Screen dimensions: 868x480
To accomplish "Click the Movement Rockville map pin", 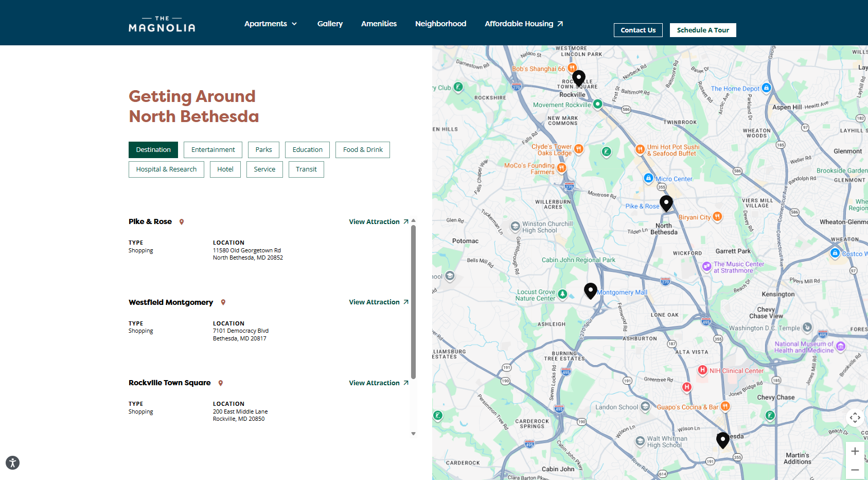I will point(597,104).
